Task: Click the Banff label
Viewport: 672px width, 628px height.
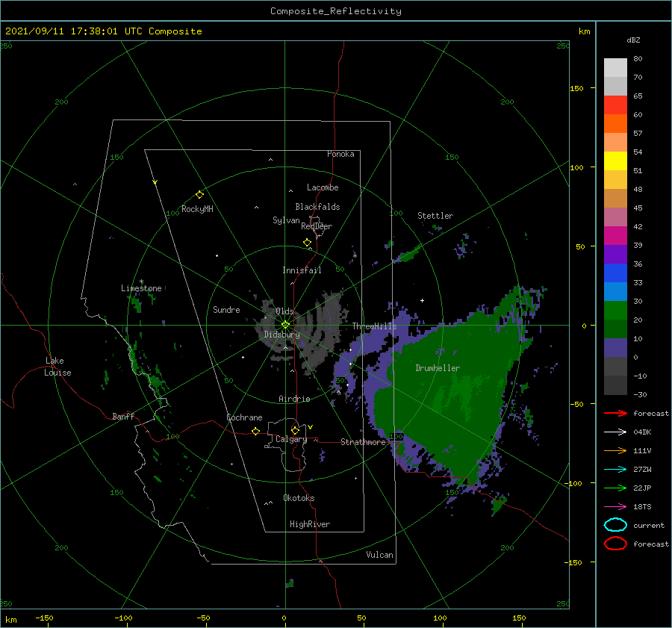Action: pyautogui.click(x=123, y=416)
